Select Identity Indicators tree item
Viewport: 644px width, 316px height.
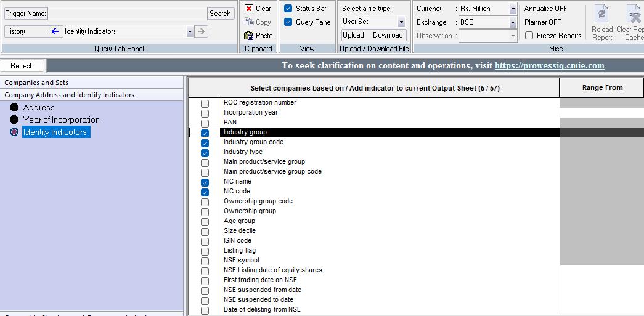[x=56, y=132]
